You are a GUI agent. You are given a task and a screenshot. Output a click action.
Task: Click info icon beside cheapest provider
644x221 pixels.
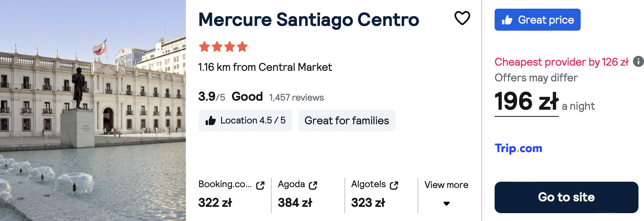(x=638, y=61)
